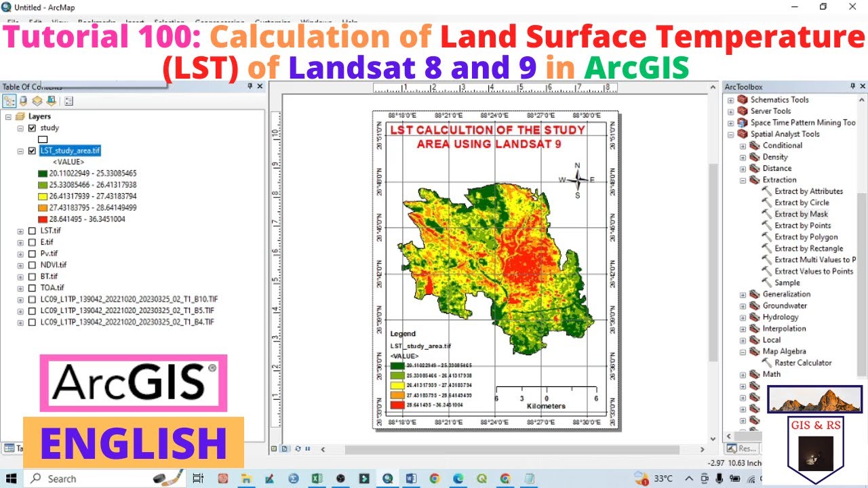Open Windows Start menu

[x=12, y=479]
